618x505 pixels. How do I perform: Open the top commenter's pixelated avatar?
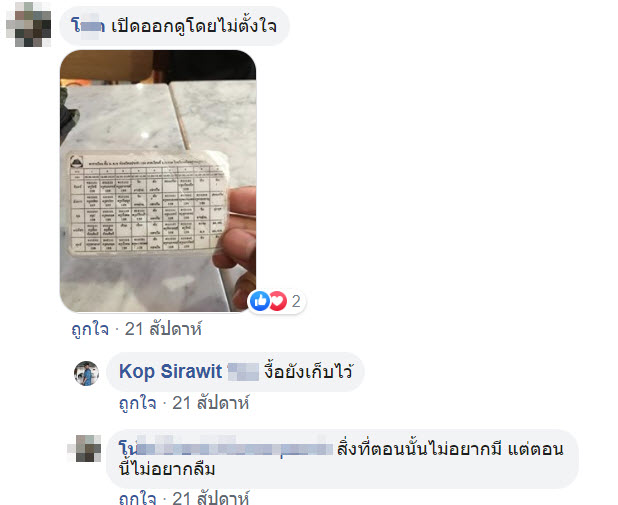29,24
